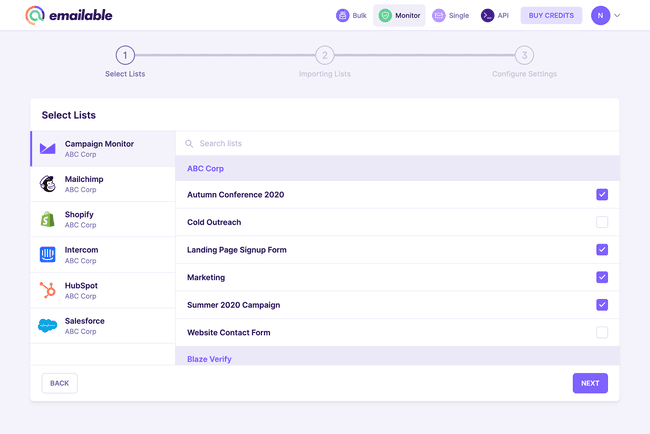Choose the Mailchimp monkey icon
The width and height of the screenshot is (650, 434).
coord(47,184)
